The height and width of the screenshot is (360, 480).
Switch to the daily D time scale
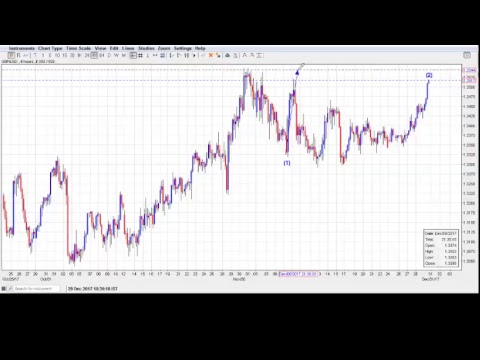(109, 55)
